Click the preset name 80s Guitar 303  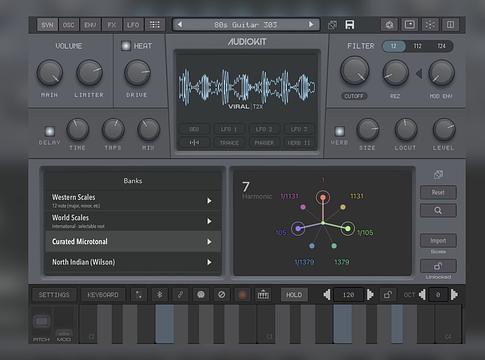tap(246, 25)
